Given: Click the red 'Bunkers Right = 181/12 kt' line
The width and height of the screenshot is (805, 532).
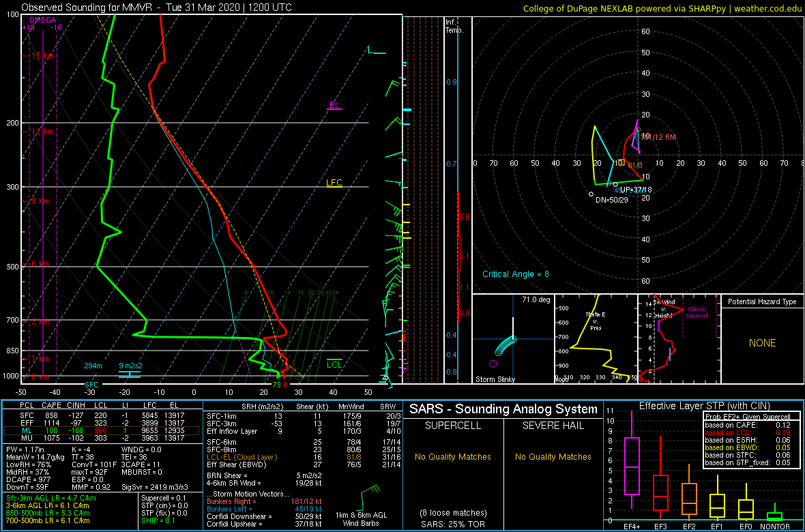Looking at the screenshot, I should tap(264, 501).
